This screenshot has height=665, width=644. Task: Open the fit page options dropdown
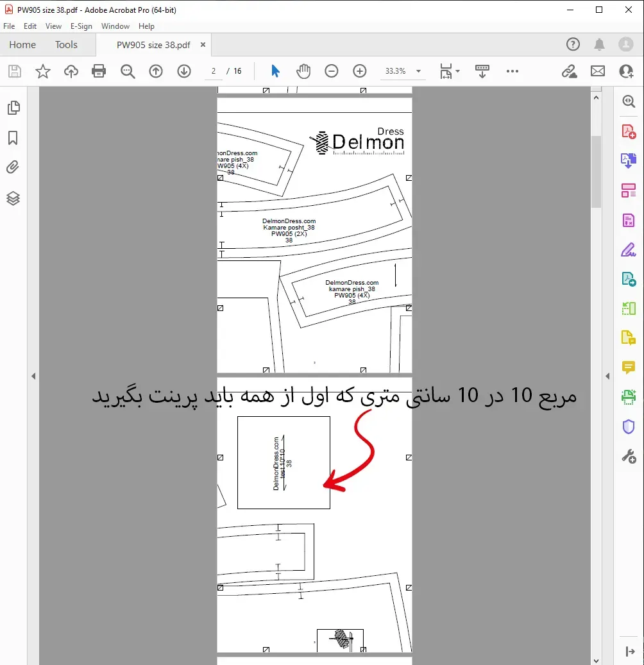click(457, 71)
